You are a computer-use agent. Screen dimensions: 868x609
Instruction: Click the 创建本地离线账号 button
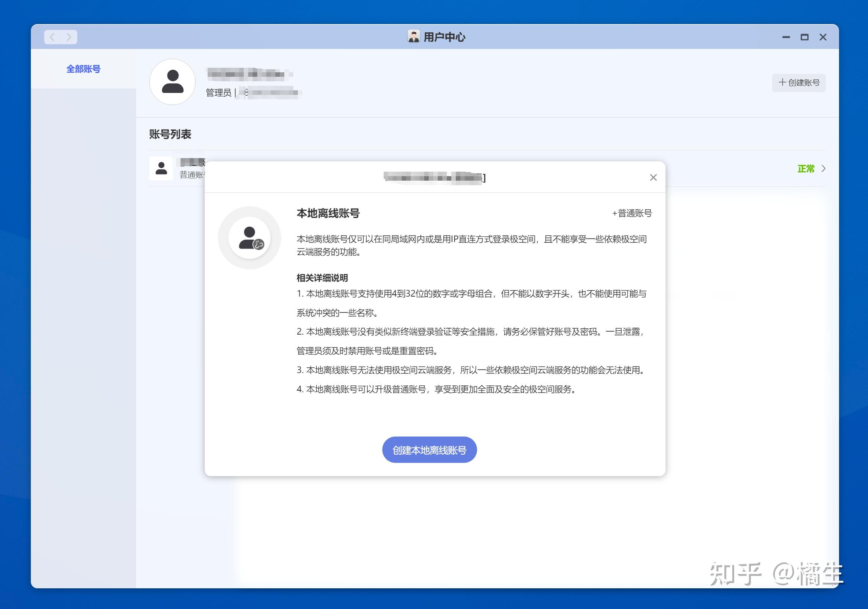coord(429,450)
